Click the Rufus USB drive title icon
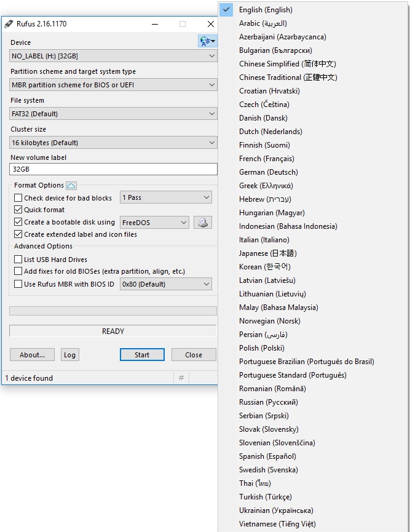The height and width of the screenshot is (532, 410). [x=9, y=24]
